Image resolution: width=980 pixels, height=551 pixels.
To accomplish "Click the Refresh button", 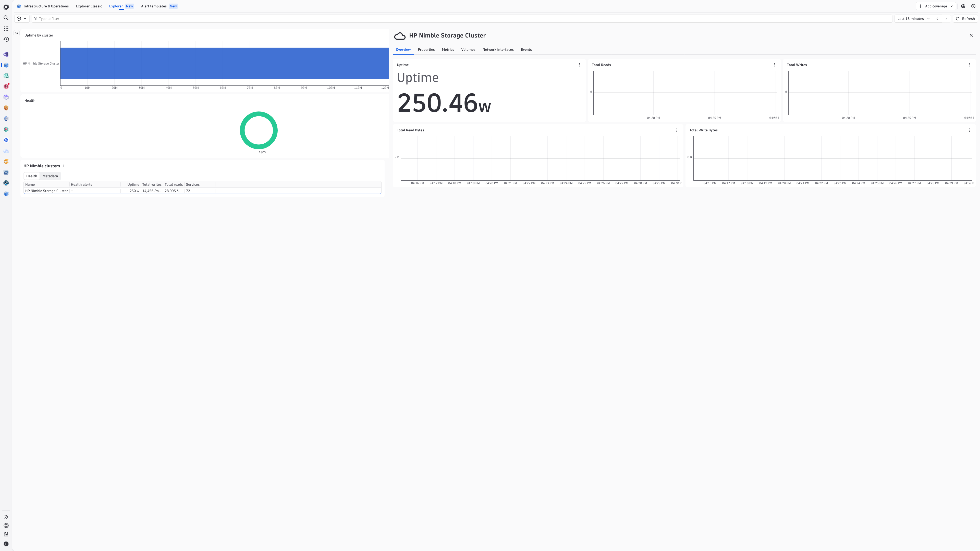I will click(965, 19).
